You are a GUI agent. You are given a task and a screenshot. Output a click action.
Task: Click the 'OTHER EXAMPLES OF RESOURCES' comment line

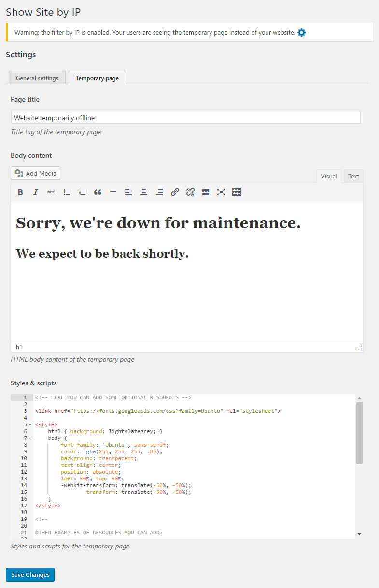tap(98, 533)
